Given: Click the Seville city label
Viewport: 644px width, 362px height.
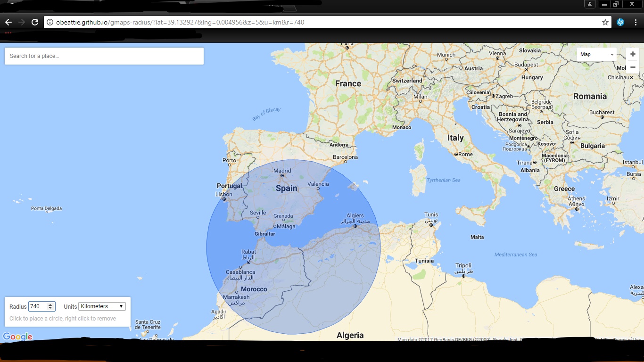Looking at the screenshot, I should tap(258, 213).
